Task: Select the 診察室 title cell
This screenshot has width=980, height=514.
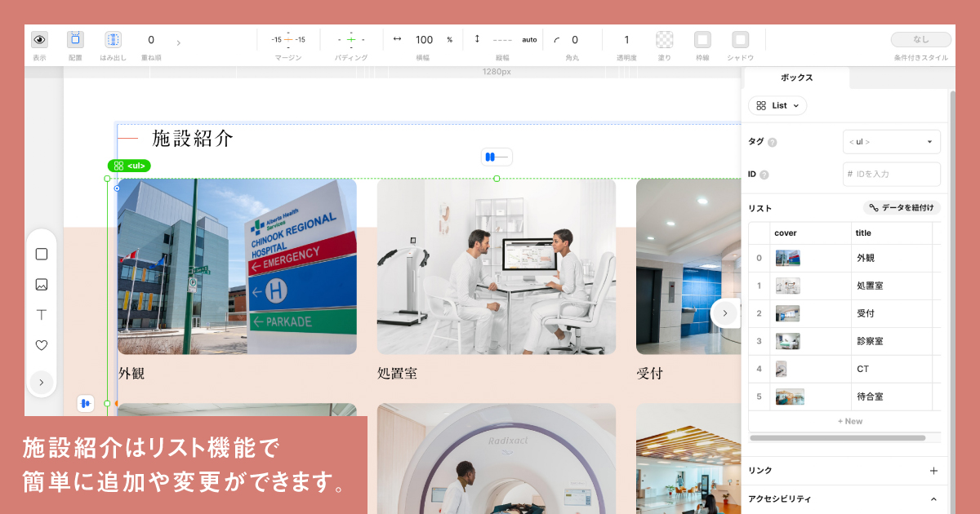Action: pyautogui.click(x=892, y=341)
